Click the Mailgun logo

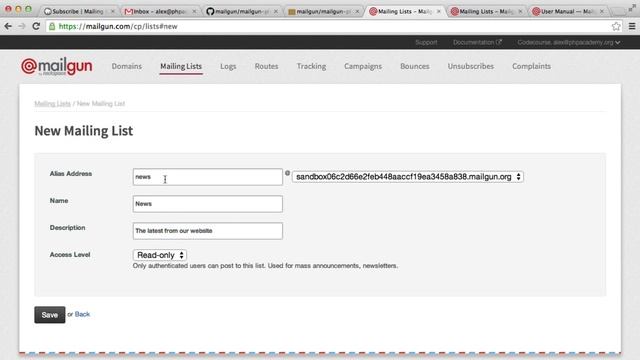57,67
